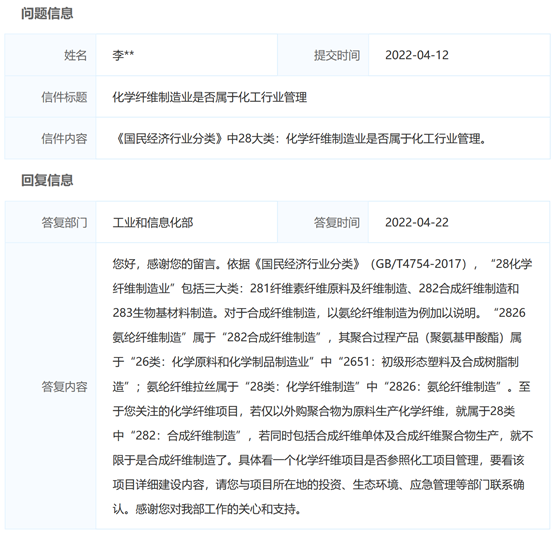Click the letter title 化学纤维制造业是否属于化工行业管理
553x533 pixels.
pos(209,97)
